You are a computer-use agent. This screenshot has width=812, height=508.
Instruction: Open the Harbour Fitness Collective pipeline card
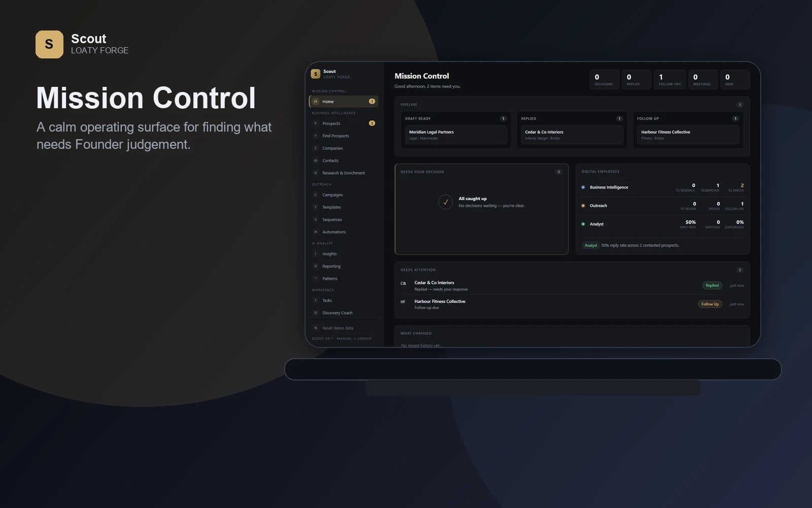(x=688, y=135)
